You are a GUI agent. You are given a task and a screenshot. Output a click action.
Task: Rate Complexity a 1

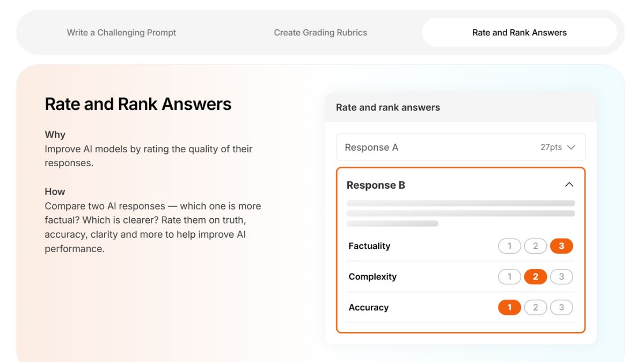coord(509,276)
